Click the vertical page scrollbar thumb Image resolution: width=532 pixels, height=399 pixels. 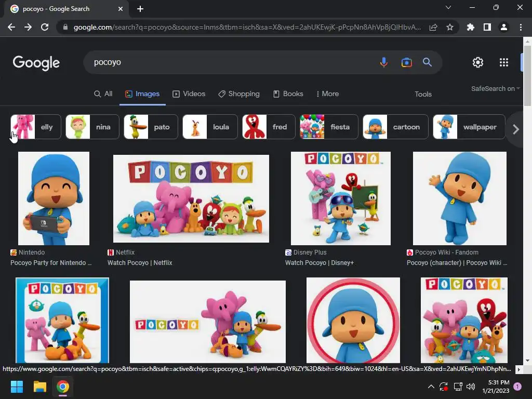527,75
